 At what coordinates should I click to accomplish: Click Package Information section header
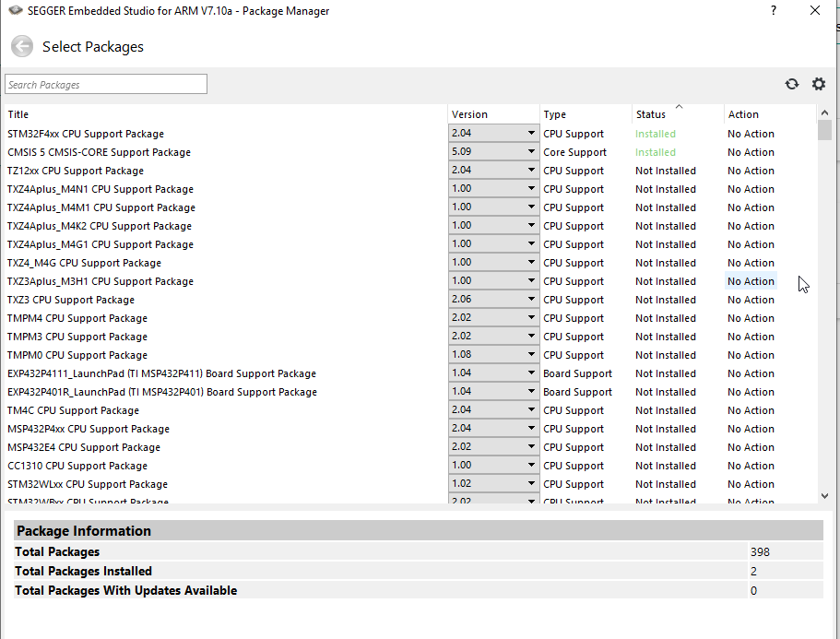(418, 530)
